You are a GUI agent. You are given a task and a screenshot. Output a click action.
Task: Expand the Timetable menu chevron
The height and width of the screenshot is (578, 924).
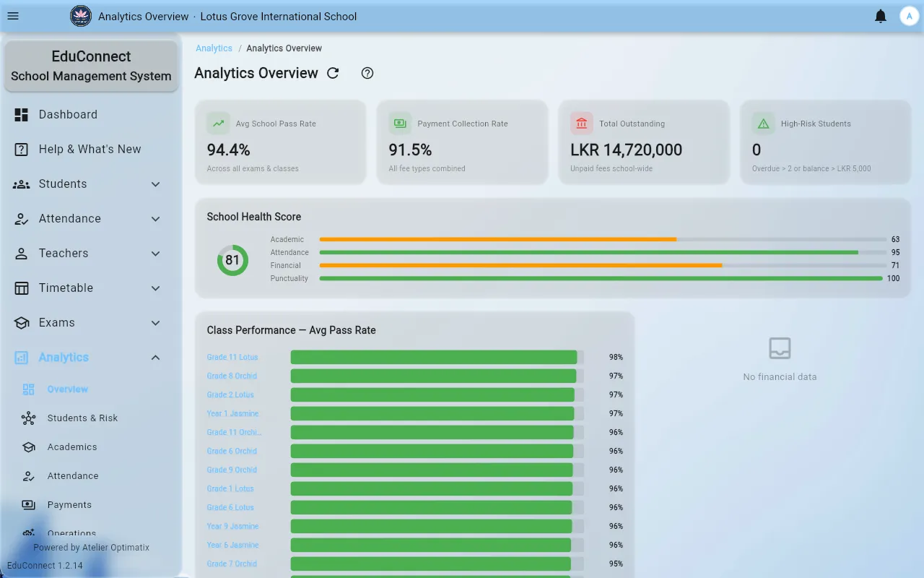(156, 288)
